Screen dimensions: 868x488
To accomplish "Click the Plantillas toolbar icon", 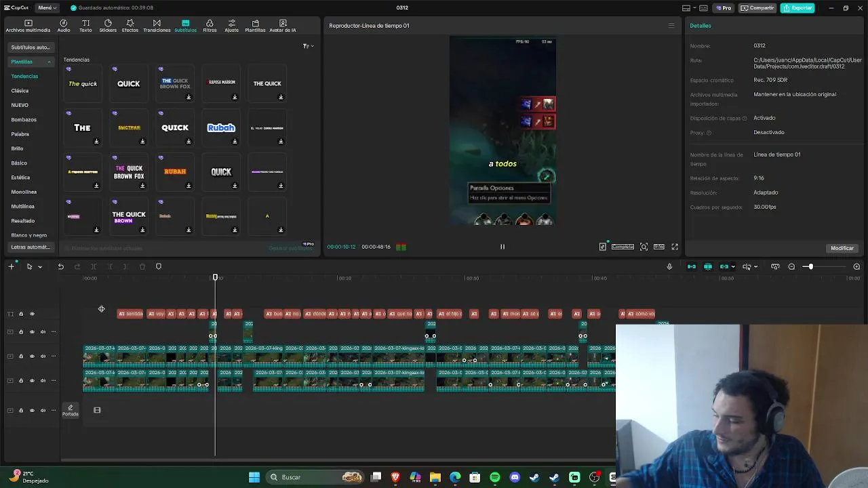I will (255, 26).
